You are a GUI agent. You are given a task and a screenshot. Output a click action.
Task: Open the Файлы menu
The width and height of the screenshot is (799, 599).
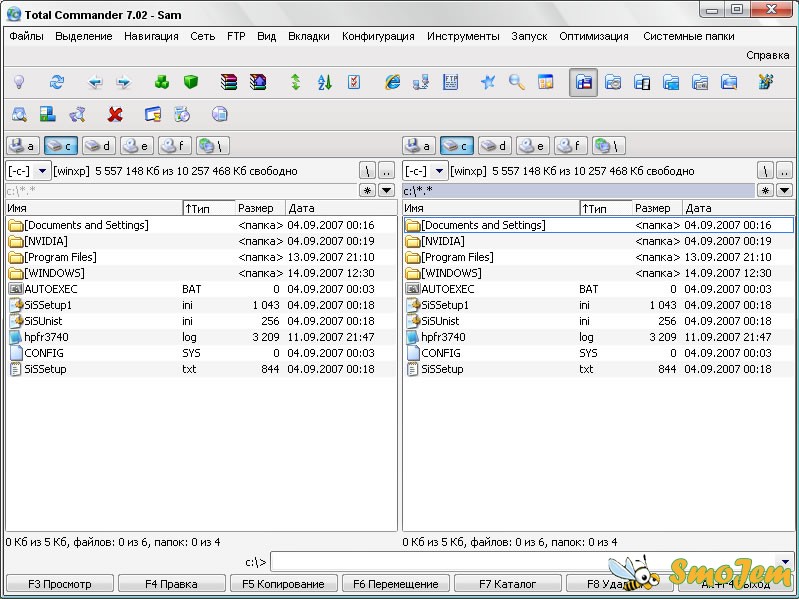[x=26, y=36]
